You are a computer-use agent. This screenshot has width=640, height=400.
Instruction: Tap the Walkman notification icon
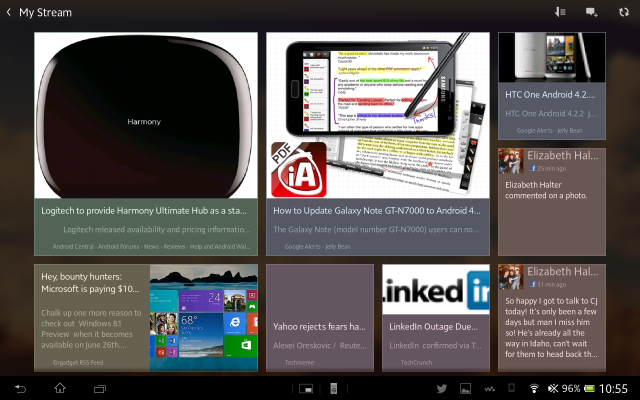pos(489,389)
